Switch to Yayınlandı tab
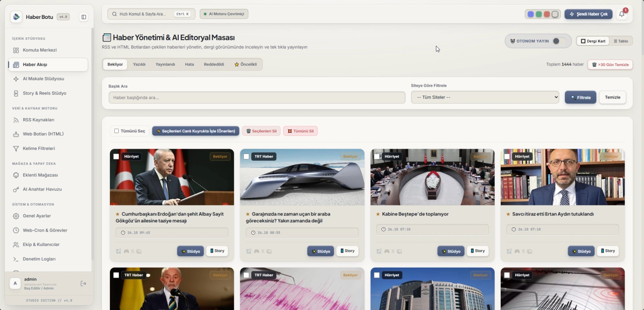This screenshot has height=310, width=644. (x=165, y=64)
